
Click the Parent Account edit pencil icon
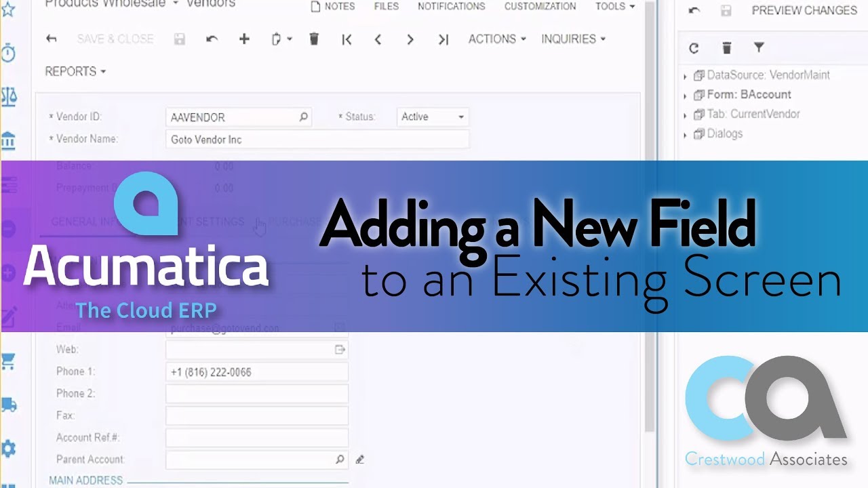(x=360, y=460)
